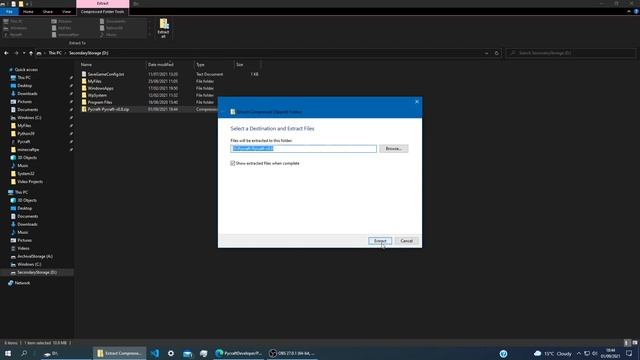Switch to the Details view toggle
This screenshot has width=640, height=360.
click(627, 343)
